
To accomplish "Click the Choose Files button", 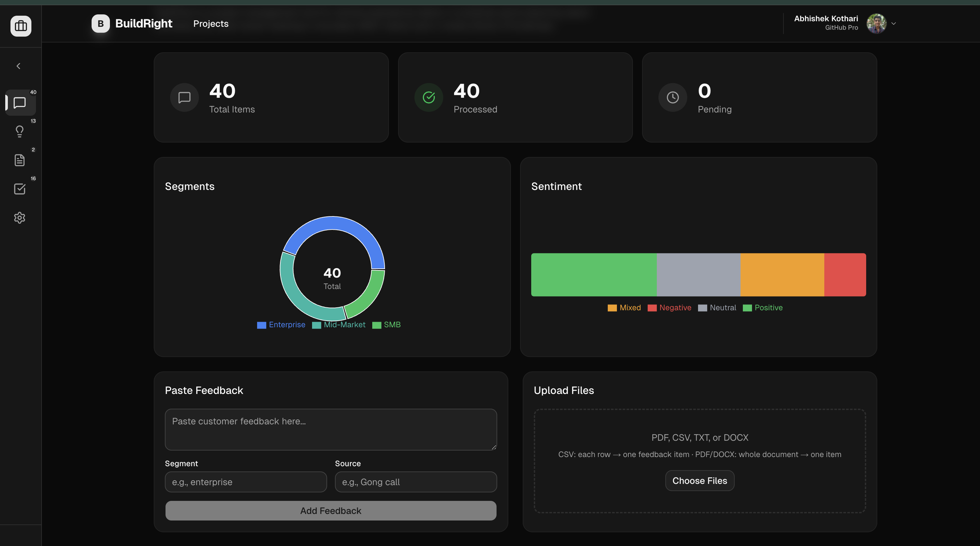I will click(x=699, y=481).
